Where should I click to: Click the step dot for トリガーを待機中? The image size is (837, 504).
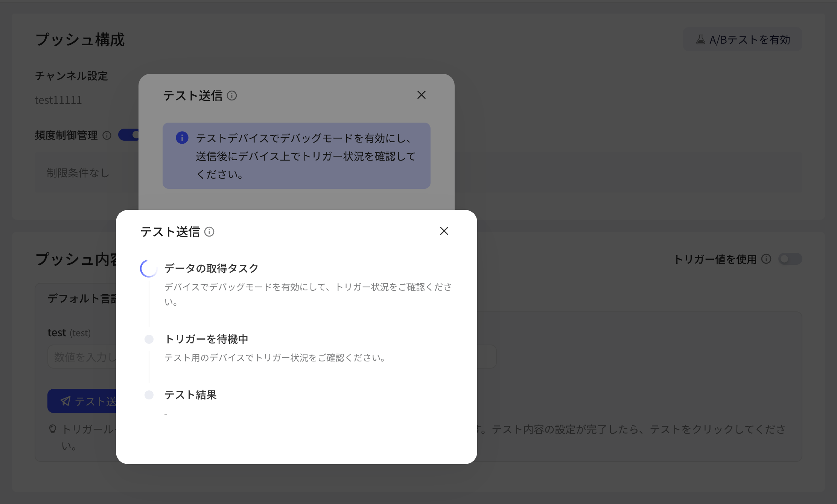click(x=149, y=339)
